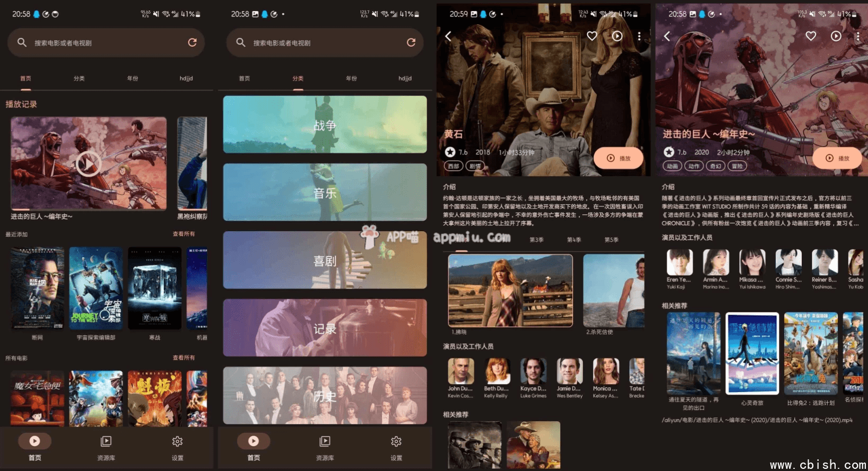The height and width of the screenshot is (471, 868).
Task: Tap the top circular play icon on 黄石 page
Action: pos(617,36)
